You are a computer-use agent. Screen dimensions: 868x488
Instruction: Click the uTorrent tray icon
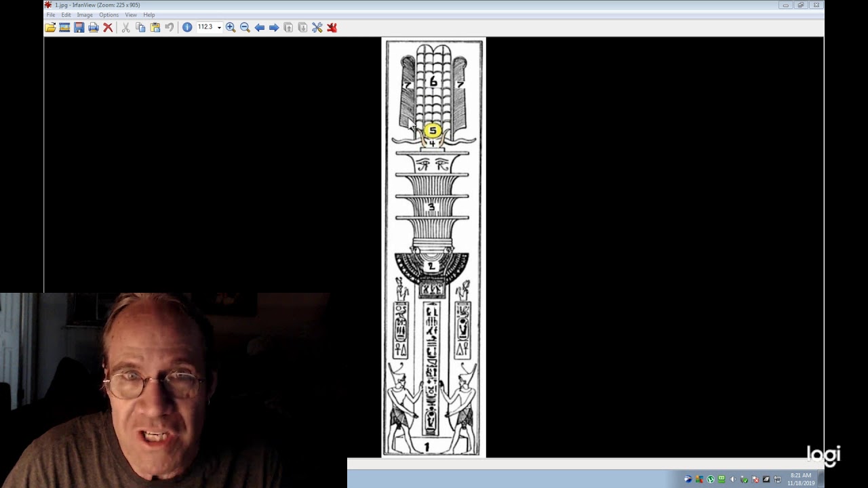[x=711, y=479]
